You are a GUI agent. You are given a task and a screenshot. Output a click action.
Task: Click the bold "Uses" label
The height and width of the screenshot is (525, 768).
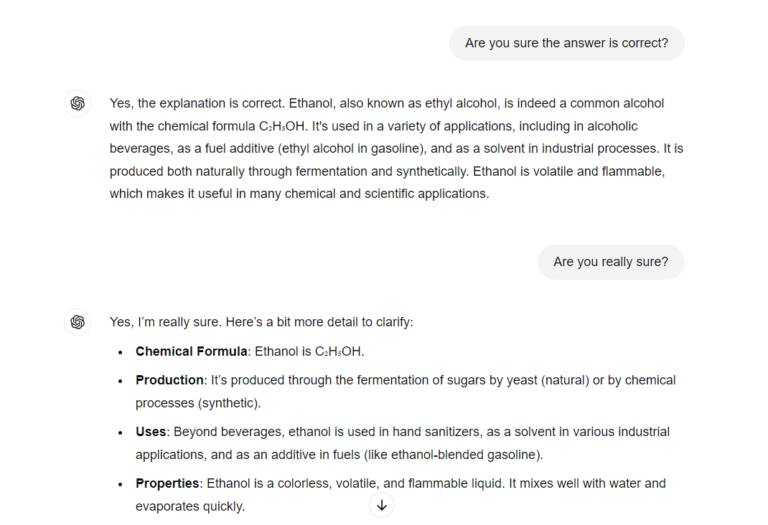[x=151, y=432]
